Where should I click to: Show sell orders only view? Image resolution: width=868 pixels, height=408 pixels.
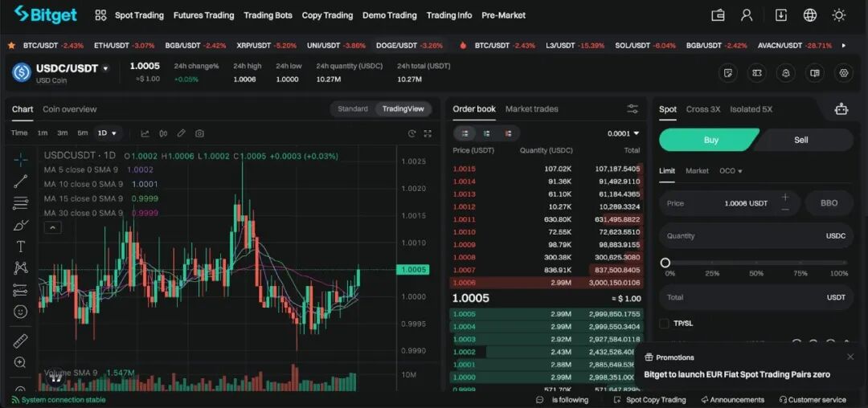[x=508, y=133]
